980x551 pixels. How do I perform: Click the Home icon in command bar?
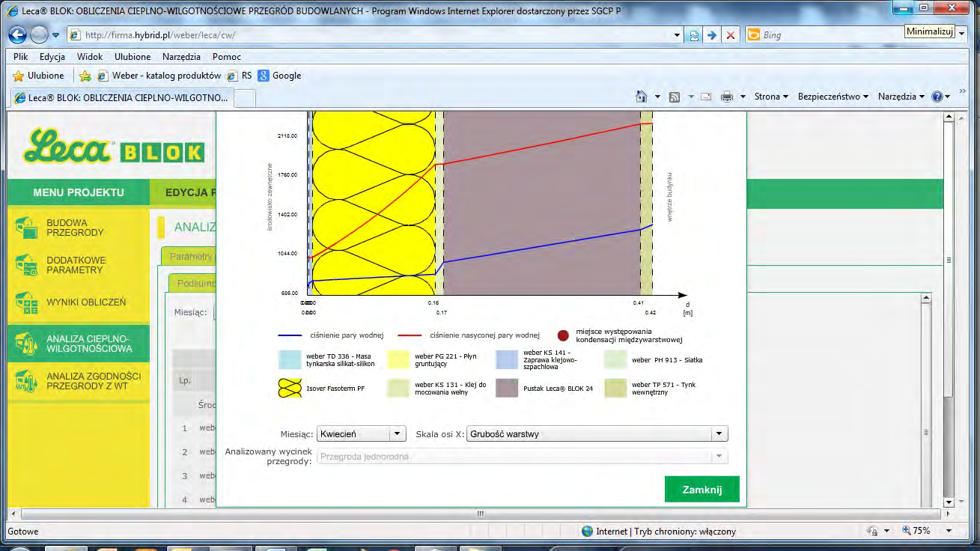pos(641,97)
